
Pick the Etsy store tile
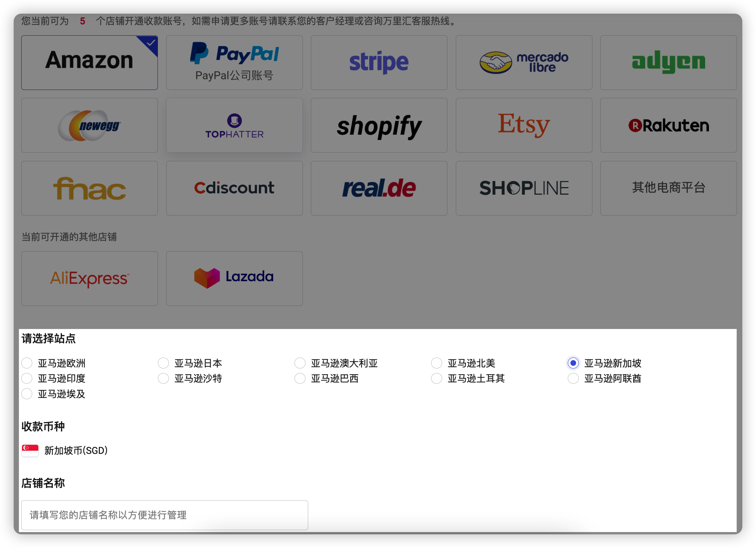pos(524,125)
